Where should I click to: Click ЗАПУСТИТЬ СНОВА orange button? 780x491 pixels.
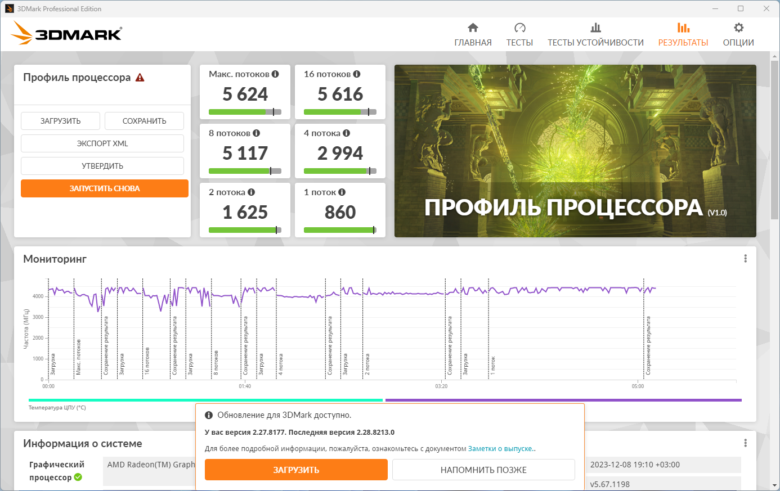pyautogui.click(x=104, y=189)
